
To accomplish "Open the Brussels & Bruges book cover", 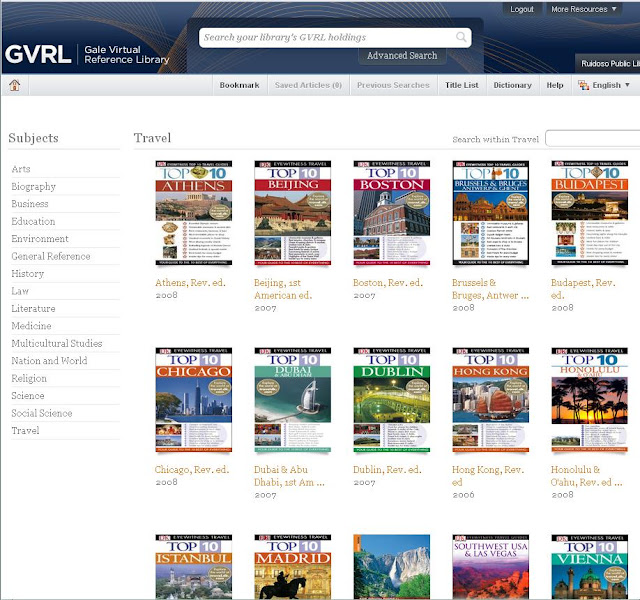I will 491,213.
